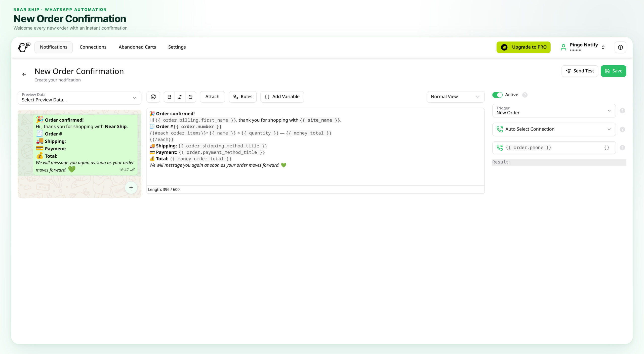Open Normal View dropdown
This screenshot has height=354, width=644.
[455, 97]
